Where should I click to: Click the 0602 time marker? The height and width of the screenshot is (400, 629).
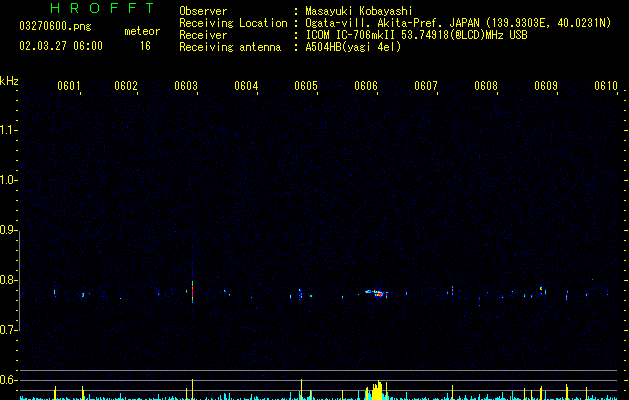pos(126,86)
